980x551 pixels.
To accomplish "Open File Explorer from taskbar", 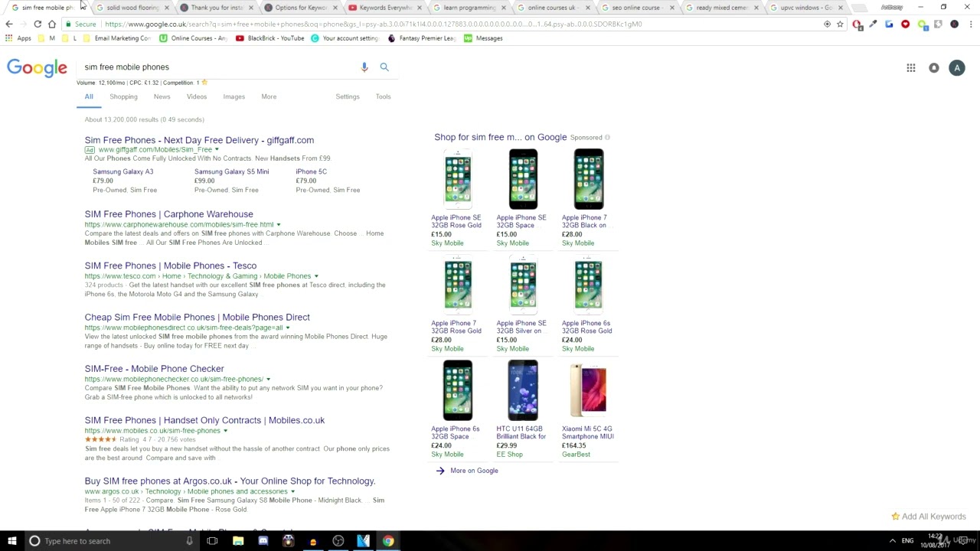I will 238,541.
